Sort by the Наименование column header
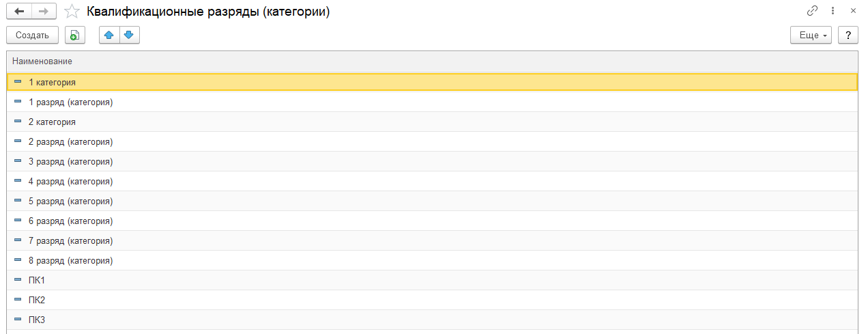 (42, 61)
